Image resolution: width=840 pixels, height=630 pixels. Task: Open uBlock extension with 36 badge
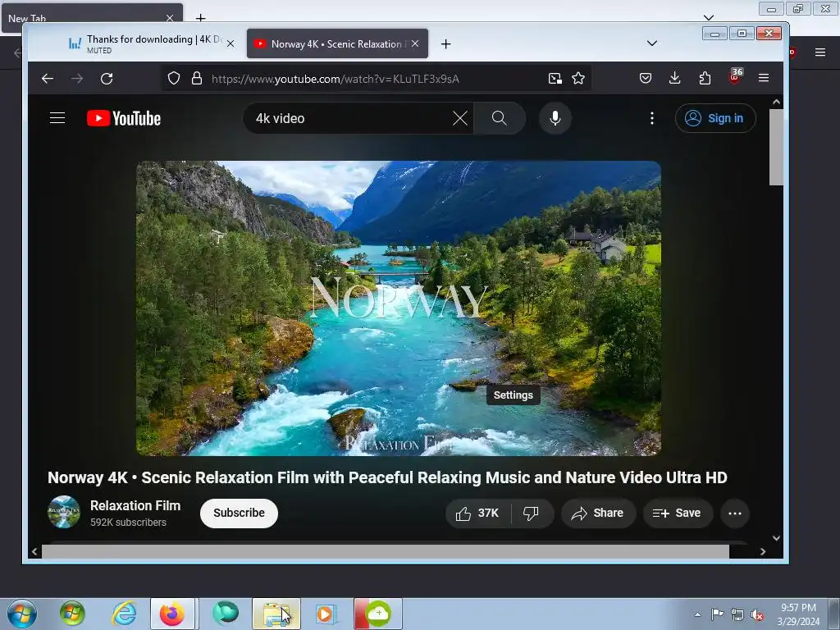point(735,76)
